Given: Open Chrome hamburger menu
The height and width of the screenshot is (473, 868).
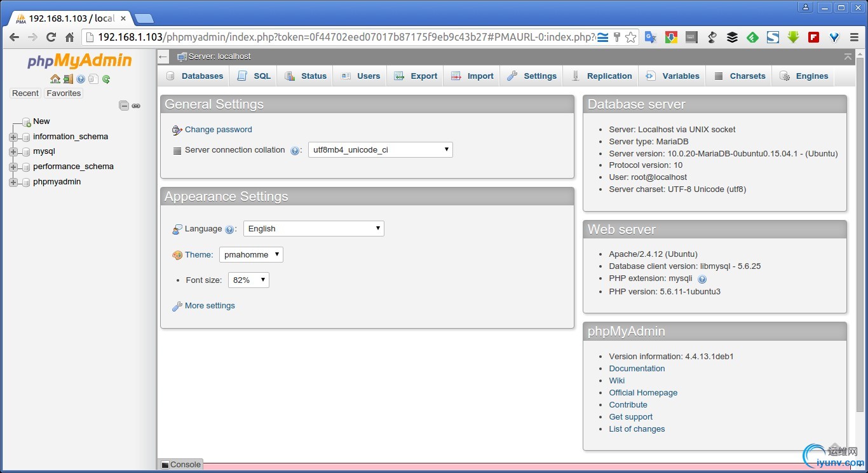Looking at the screenshot, I should (x=854, y=38).
